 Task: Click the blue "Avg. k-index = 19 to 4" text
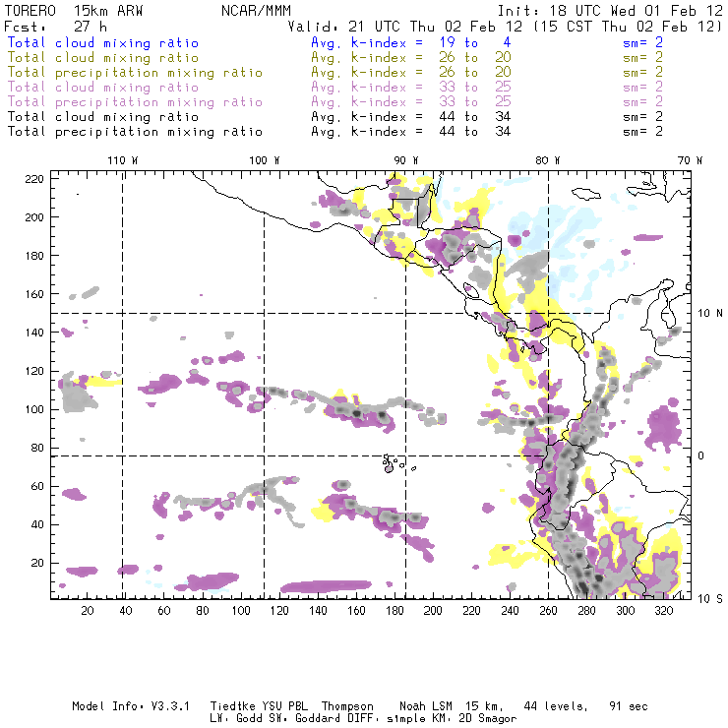pos(411,43)
